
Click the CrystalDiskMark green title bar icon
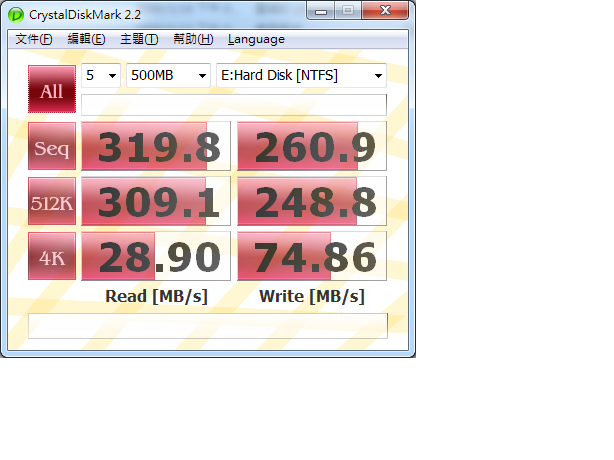16,15
